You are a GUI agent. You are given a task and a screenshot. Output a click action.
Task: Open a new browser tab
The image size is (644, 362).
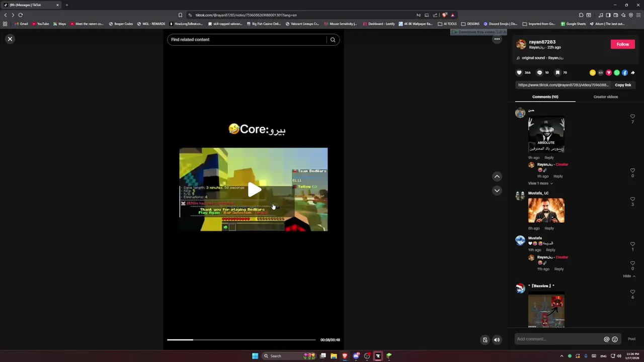tap(66, 5)
